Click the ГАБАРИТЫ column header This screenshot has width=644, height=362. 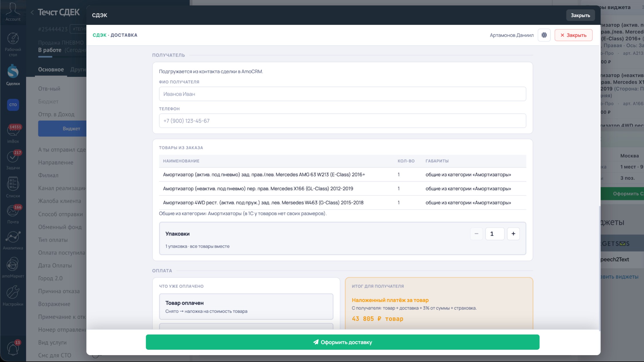pyautogui.click(x=437, y=161)
